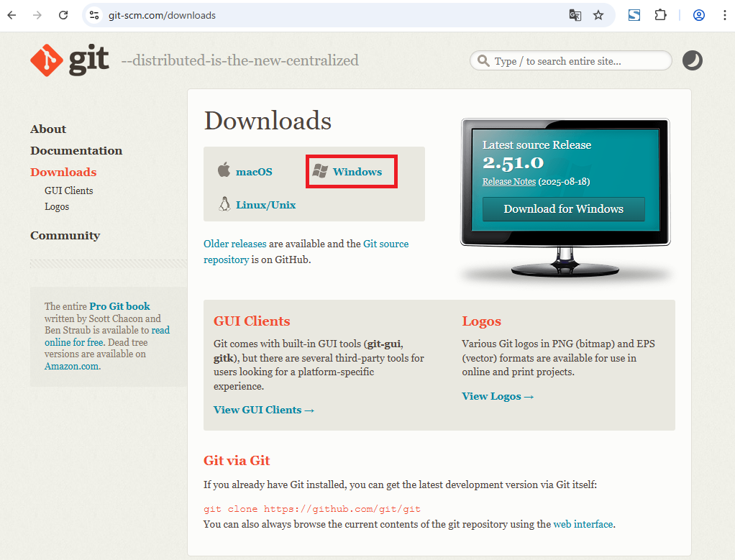Click the browser forward arrow
Image resolution: width=735 pixels, height=560 pixels.
37,15
